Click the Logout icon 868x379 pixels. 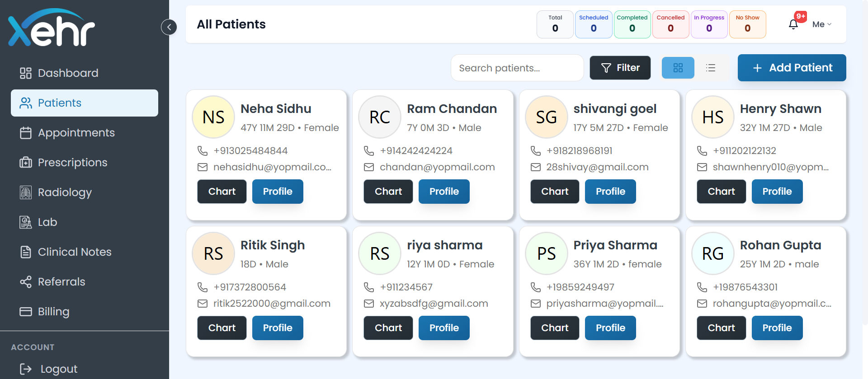[26, 369]
